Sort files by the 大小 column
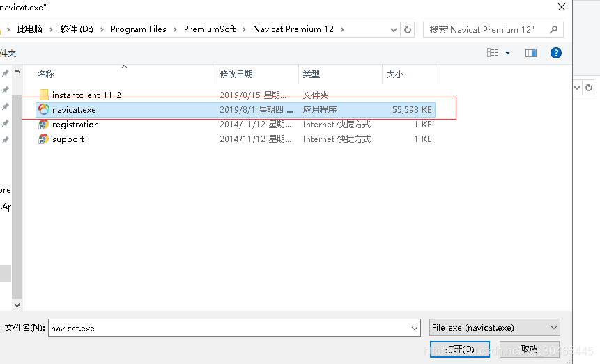Image resolution: width=600 pixels, height=364 pixels. [x=394, y=74]
